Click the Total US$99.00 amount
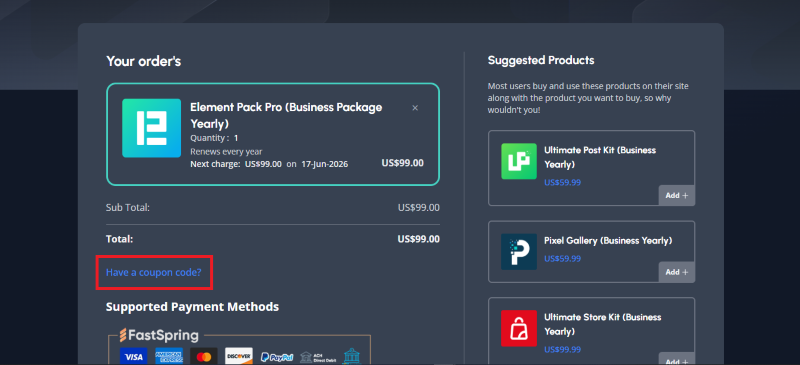Screen dimensions: 800x365 pyautogui.click(x=418, y=239)
